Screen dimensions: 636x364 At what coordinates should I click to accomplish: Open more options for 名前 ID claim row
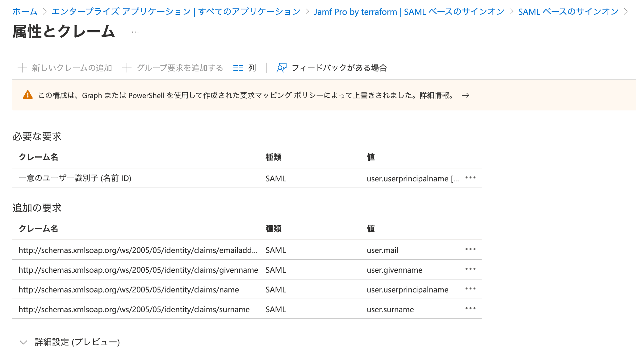click(471, 178)
